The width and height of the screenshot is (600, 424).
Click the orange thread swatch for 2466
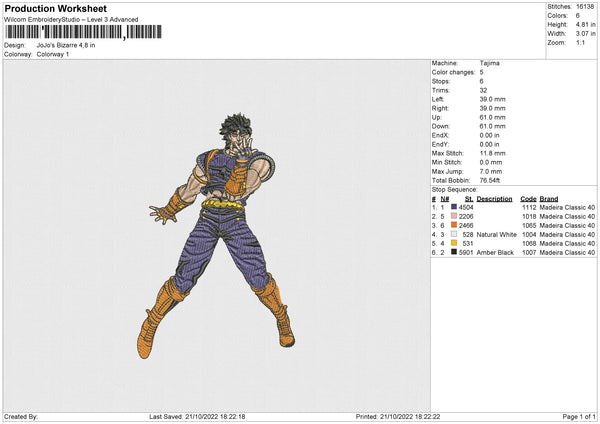[454, 225]
